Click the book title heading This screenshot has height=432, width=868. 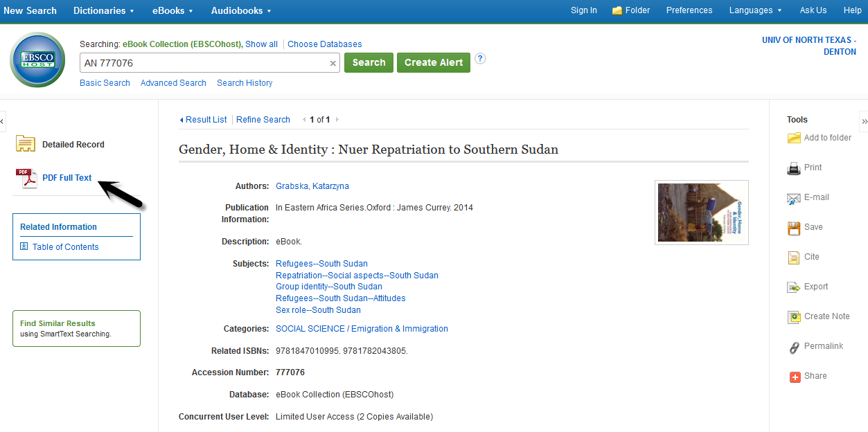pos(369,150)
